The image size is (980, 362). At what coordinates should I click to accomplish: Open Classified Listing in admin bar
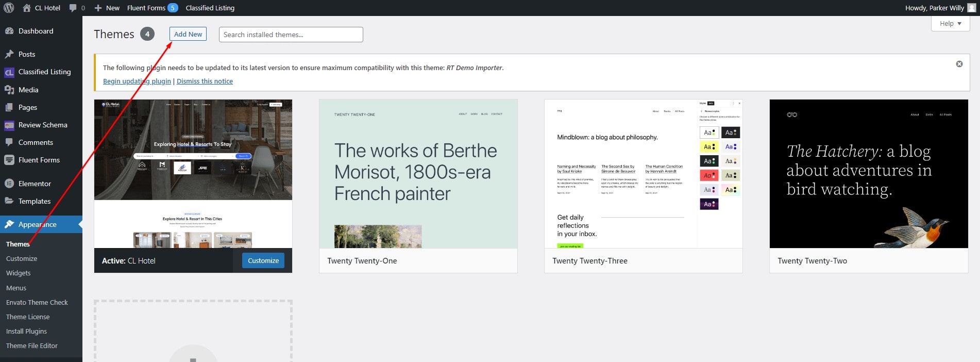(210, 8)
